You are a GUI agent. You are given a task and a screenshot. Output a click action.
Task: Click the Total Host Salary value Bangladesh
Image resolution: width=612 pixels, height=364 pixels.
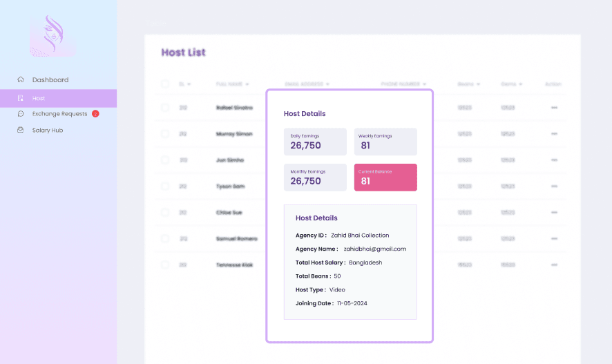[365, 262]
